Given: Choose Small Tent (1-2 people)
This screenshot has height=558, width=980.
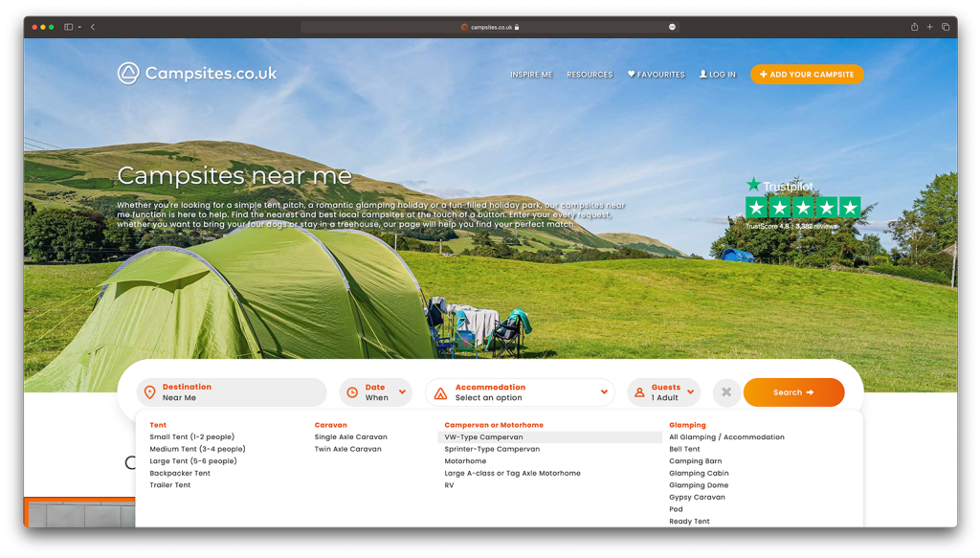Looking at the screenshot, I should [191, 437].
